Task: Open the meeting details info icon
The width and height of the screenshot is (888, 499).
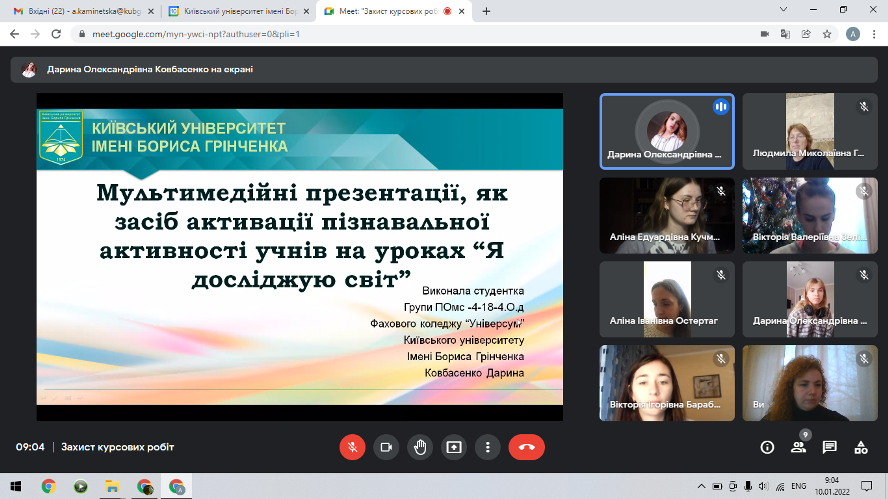Action: click(767, 447)
